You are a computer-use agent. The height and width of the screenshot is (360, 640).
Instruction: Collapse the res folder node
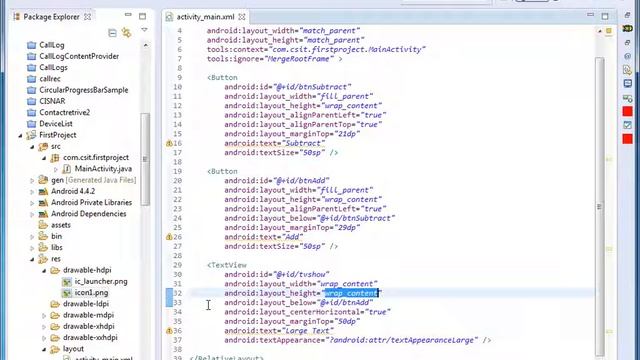tap(32, 259)
